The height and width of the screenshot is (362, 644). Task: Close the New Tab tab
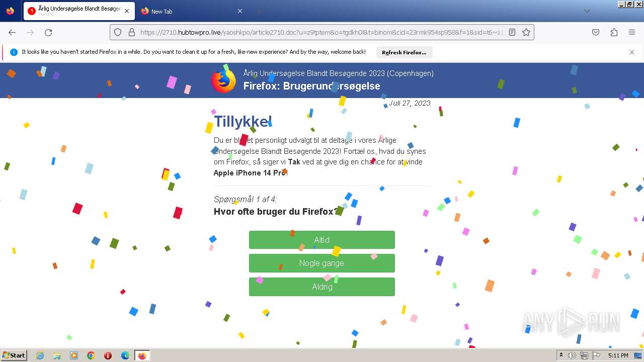240,11
